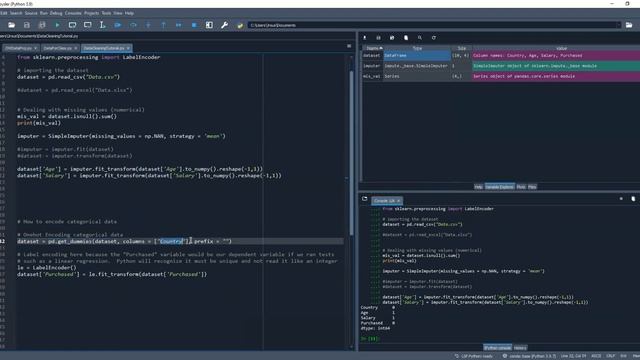640x360 pixels.
Task: Run selection or current line
Action: pos(102,25)
